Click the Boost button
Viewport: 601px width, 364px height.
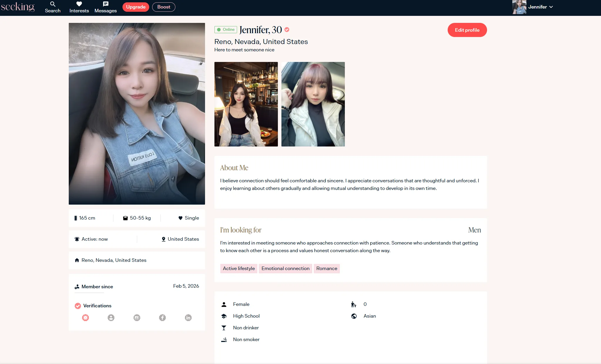coord(164,7)
